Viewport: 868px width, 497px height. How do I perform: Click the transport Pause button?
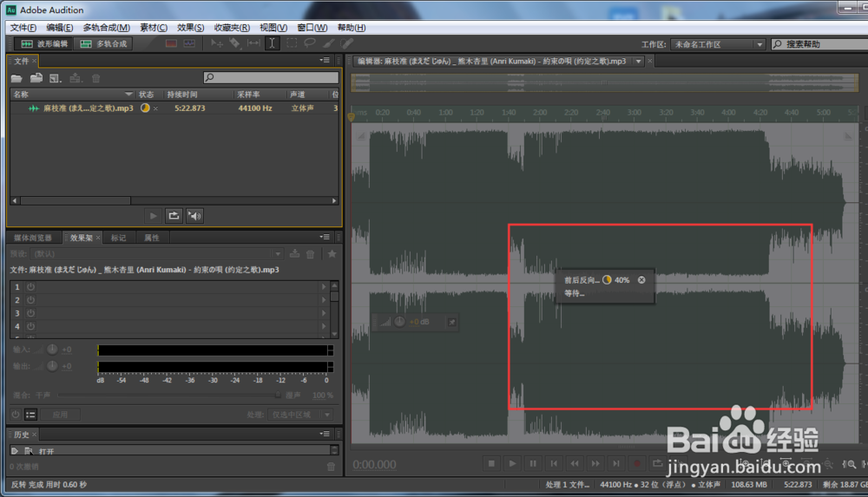[533, 464]
